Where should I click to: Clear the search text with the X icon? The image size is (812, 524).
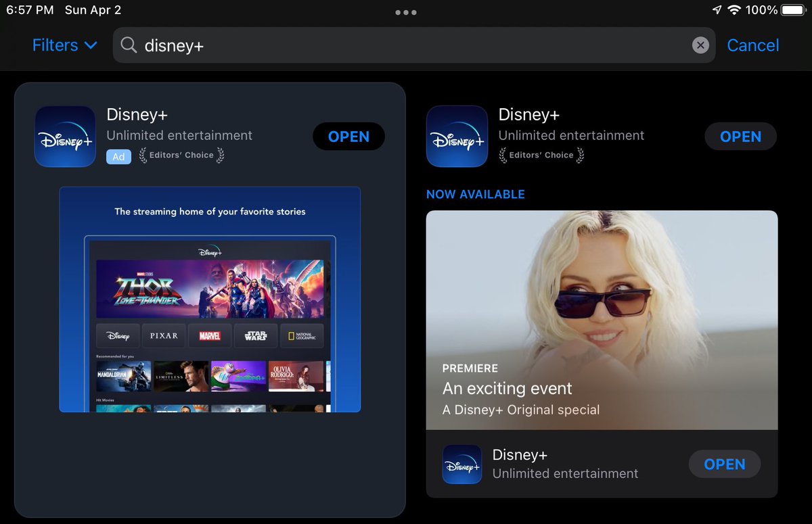tap(700, 45)
